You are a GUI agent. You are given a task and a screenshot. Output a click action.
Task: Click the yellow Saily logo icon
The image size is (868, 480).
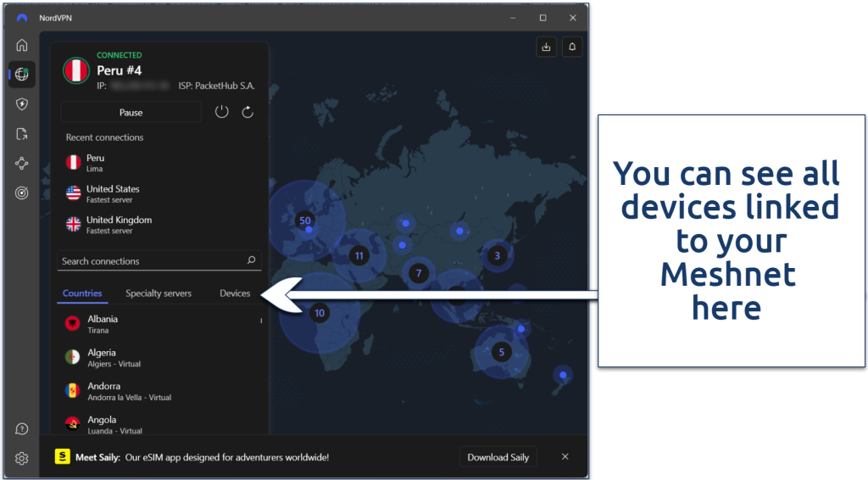coord(63,457)
